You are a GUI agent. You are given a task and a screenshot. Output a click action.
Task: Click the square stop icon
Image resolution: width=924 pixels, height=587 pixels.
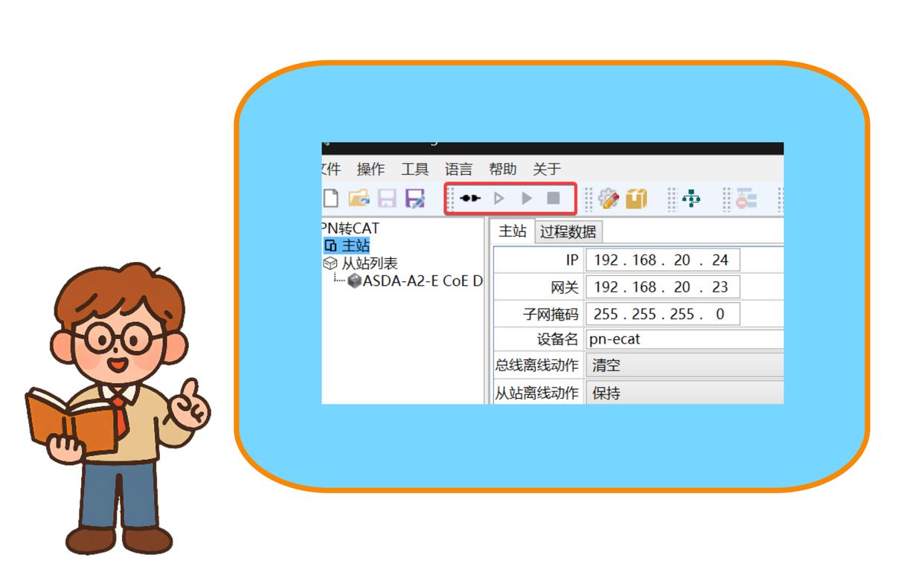click(554, 199)
